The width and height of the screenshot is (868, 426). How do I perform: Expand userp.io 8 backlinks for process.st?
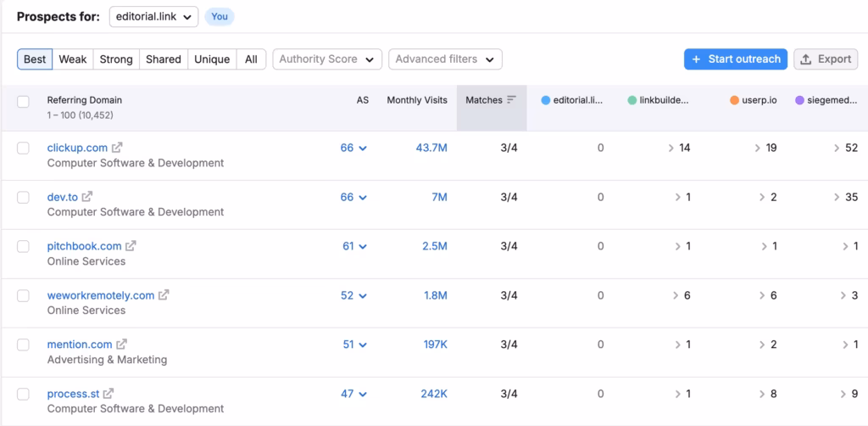coord(768,394)
